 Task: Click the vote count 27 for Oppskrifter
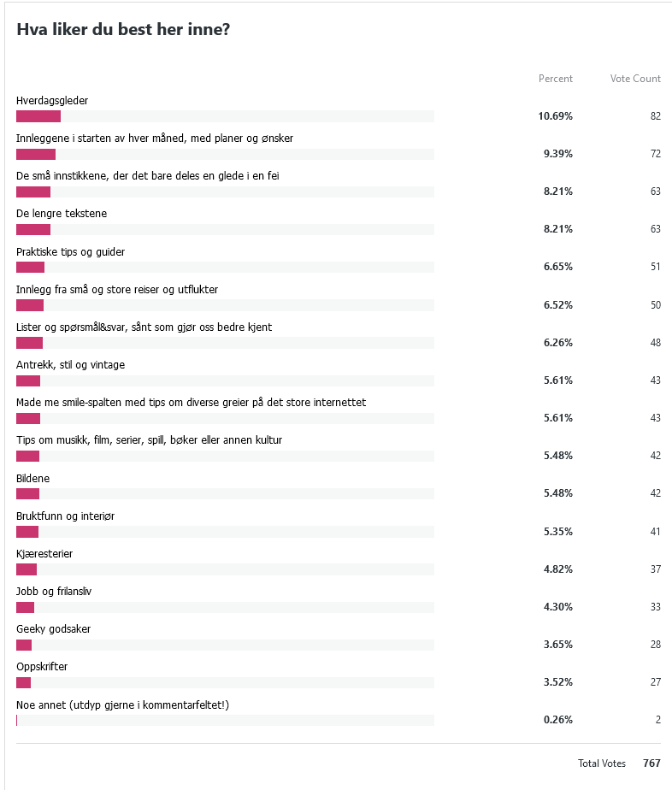(x=655, y=682)
